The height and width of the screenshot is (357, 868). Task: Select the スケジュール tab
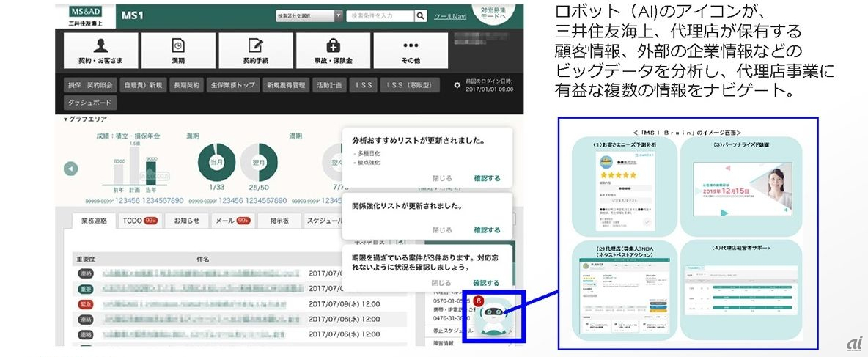tap(325, 221)
